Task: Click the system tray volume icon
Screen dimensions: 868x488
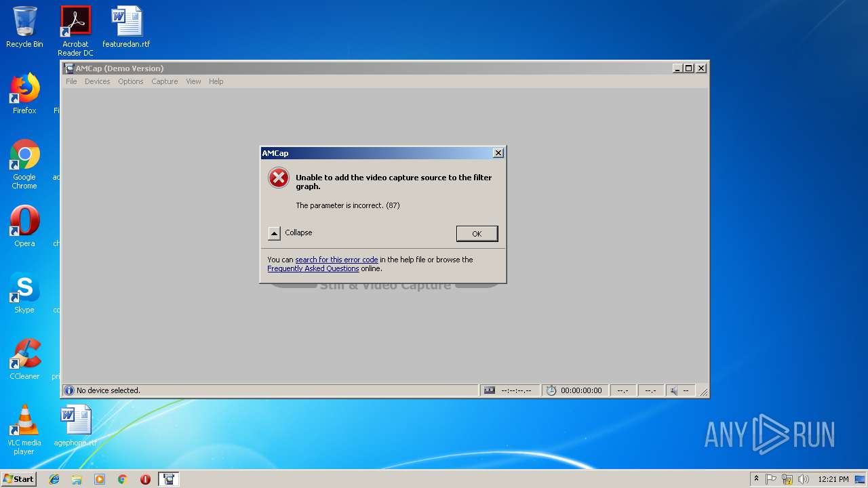Action: [x=804, y=479]
